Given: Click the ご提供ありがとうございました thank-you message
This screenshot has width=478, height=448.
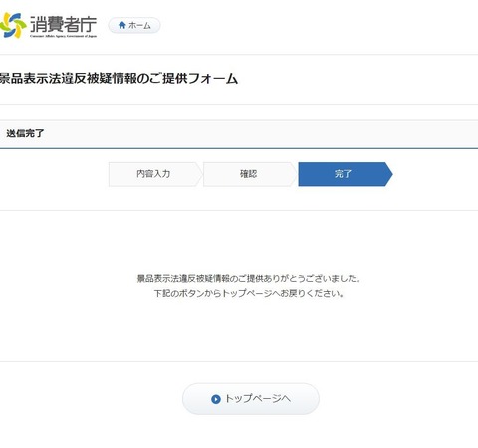Looking at the screenshot, I should [x=249, y=278].
